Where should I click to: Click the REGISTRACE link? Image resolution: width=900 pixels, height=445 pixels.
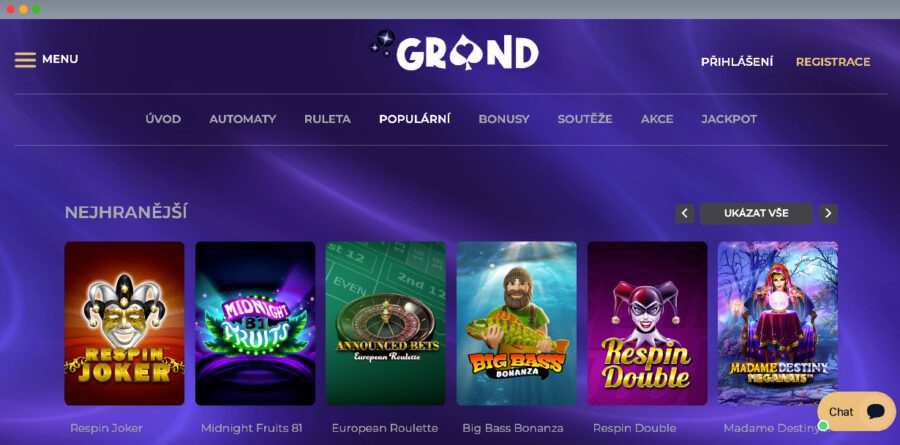click(833, 62)
